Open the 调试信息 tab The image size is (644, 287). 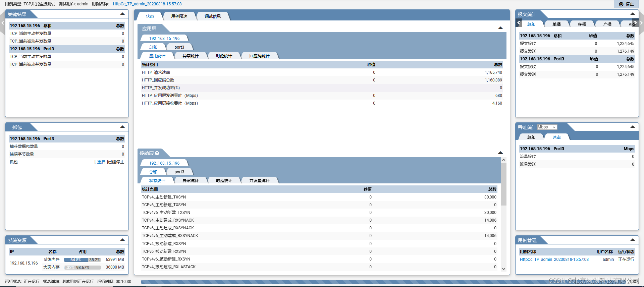pos(213,16)
